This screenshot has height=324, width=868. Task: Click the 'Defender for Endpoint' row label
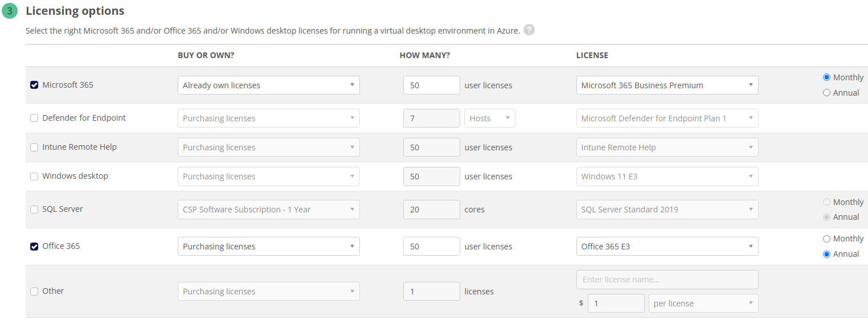pos(84,118)
